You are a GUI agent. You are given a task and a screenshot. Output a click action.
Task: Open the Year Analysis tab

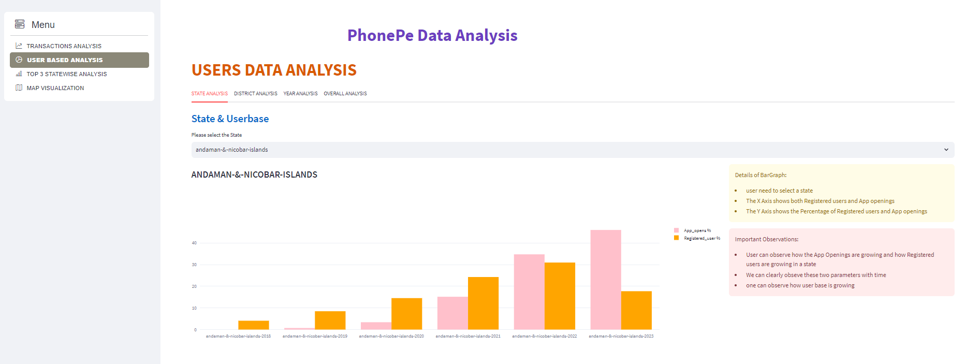[x=300, y=93]
